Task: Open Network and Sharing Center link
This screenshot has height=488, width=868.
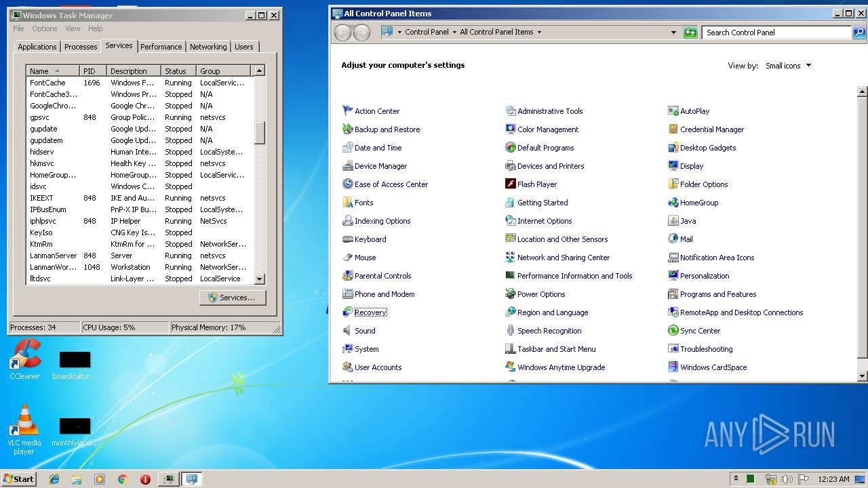Action: 564,258
